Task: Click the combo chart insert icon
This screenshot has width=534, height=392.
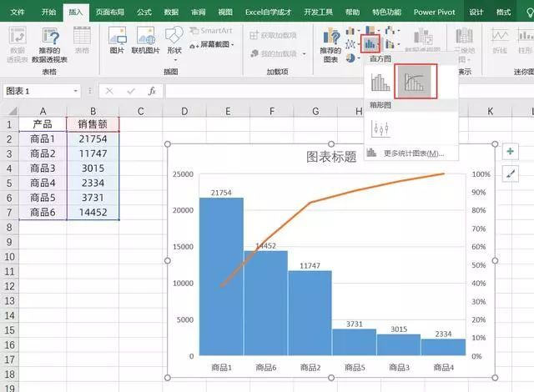Action: [x=390, y=44]
